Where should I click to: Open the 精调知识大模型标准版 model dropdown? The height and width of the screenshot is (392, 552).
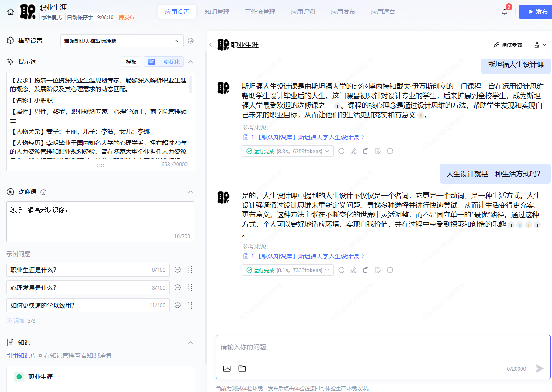click(122, 41)
